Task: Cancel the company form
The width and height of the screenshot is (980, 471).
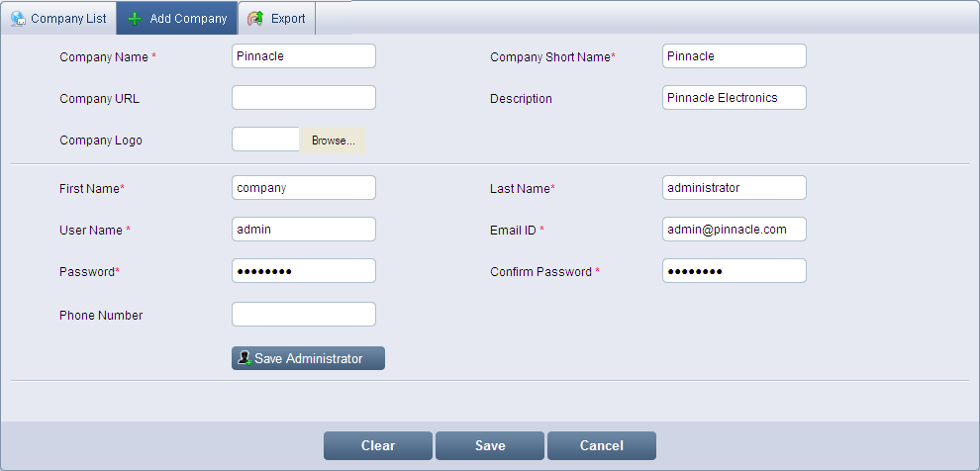Action: [x=602, y=446]
